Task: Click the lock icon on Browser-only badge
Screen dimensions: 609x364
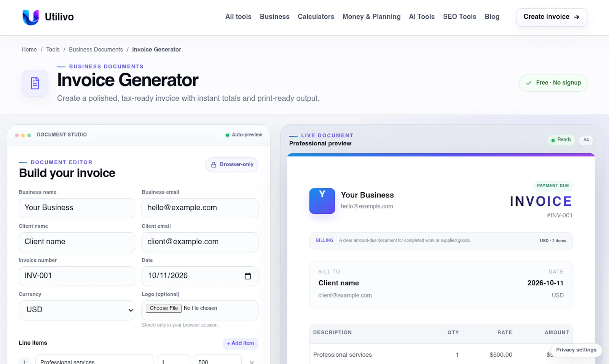Action: click(x=214, y=165)
